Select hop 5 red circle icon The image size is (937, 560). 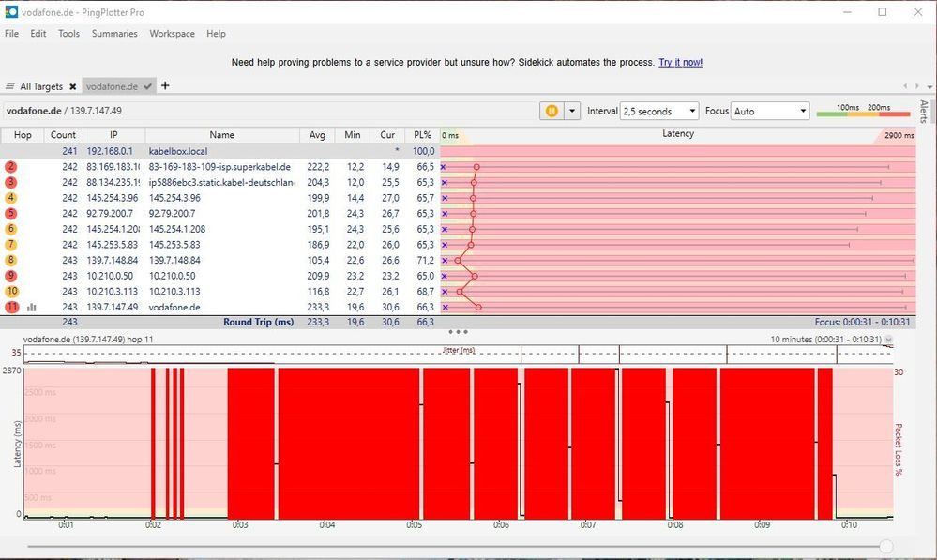(x=10, y=213)
